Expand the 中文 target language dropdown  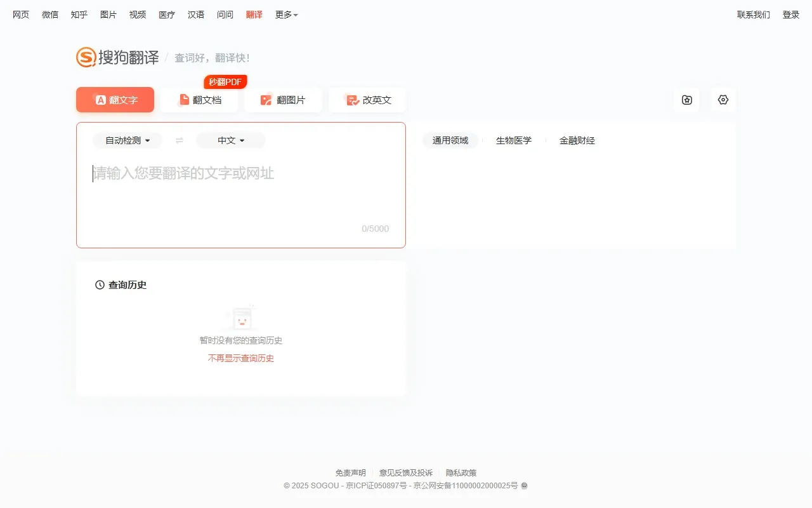230,140
